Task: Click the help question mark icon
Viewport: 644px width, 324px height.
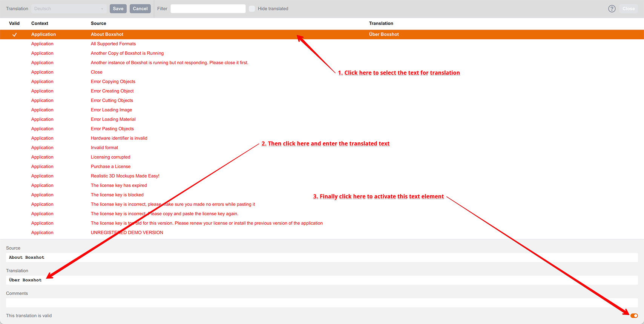Action: point(612,9)
